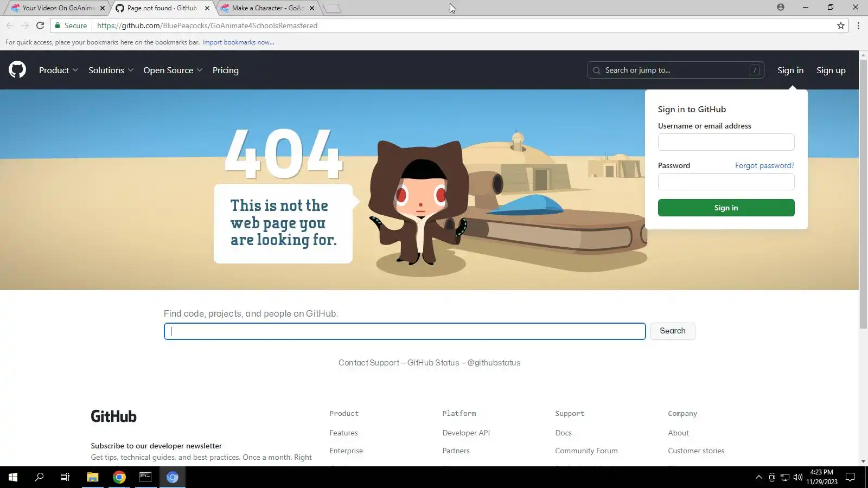868x488 pixels.
Task: Open the Chrome profile avatar icon
Action: pos(781,8)
